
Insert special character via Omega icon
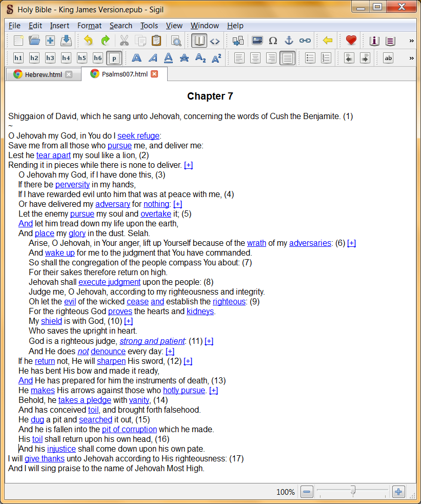[x=273, y=41]
